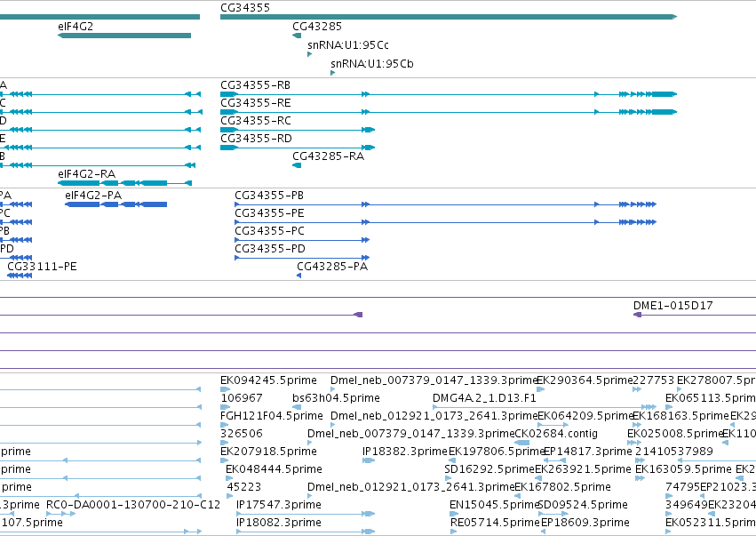Select the snRNA:U1:95Cc feature label

[x=348, y=45]
